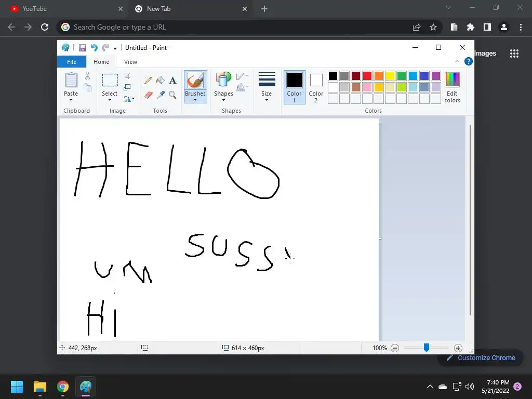Expand the Paste dropdown arrow

pyautogui.click(x=71, y=100)
